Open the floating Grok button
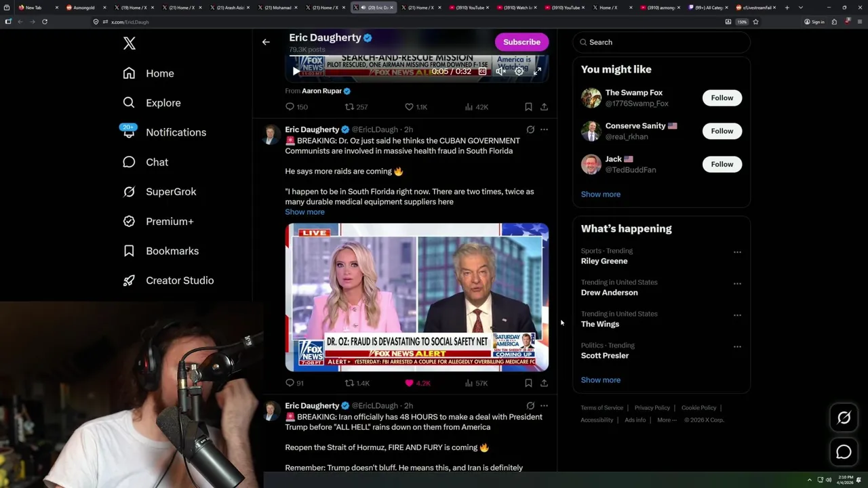The height and width of the screenshot is (488, 868). click(844, 418)
